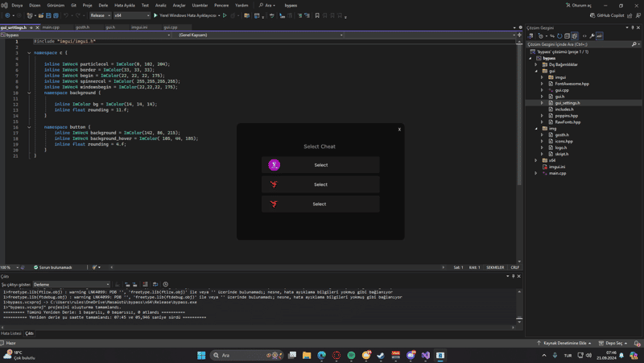Switch to the gui.cpp editor tab
This screenshot has width=644, height=363.
point(171,27)
